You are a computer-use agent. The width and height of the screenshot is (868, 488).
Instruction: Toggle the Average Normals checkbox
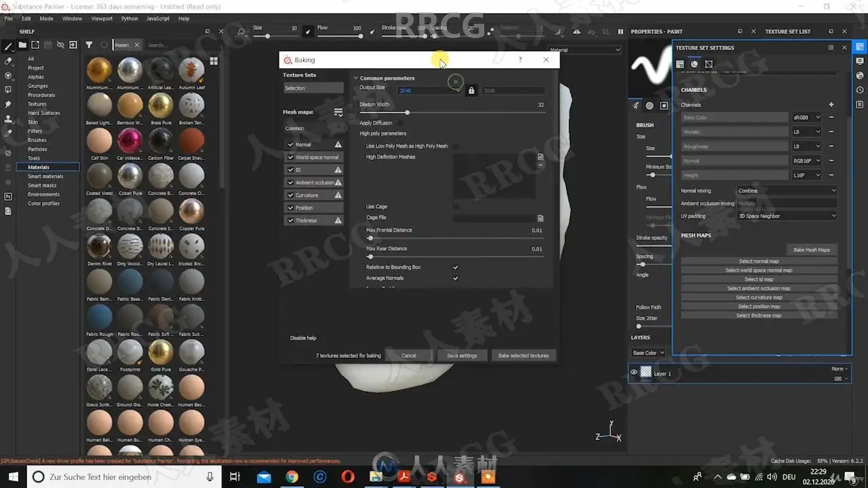coord(456,278)
